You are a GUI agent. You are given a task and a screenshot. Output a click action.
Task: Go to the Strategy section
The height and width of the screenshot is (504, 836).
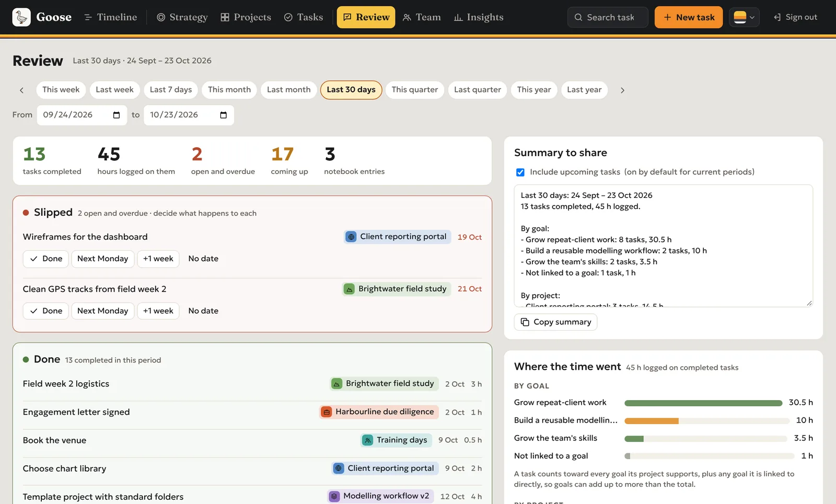click(x=182, y=17)
